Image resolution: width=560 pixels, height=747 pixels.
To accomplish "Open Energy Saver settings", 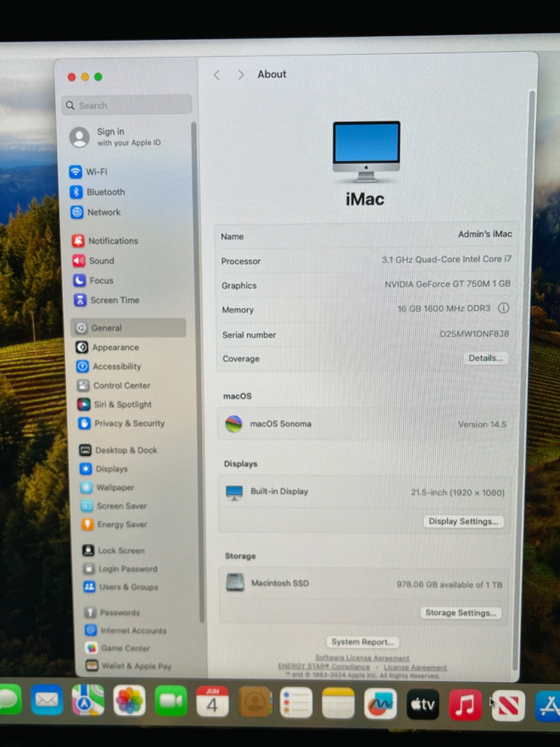I will point(115,524).
